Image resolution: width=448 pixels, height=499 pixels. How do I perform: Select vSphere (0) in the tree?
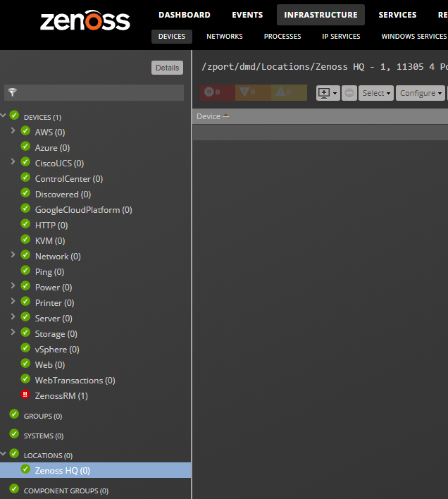tap(57, 350)
